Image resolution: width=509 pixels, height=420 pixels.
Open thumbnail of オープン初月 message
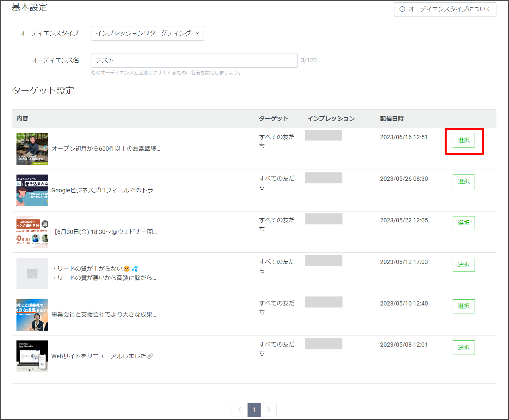pos(32,149)
